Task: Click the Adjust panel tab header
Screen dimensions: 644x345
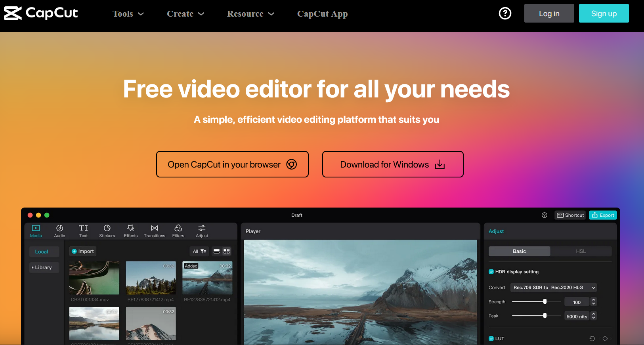Action: pos(496,231)
